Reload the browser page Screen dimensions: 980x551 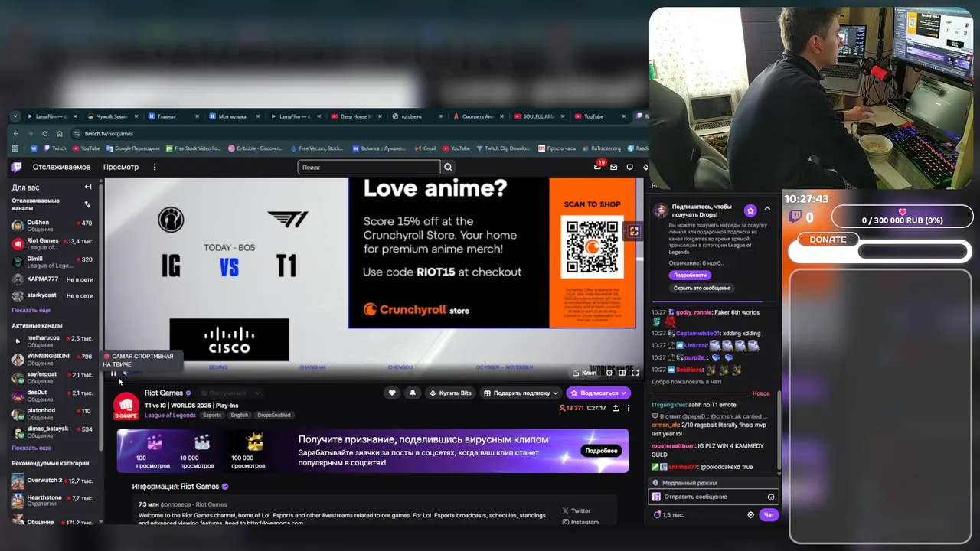pyautogui.click(x=45, y=133)
